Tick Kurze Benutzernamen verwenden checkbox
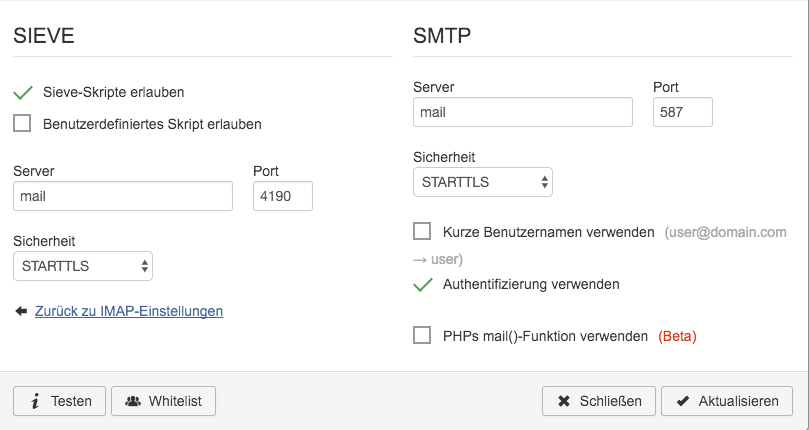Image resolution: width=809 pixels, height=430 pixels. [x=422, y=231]
